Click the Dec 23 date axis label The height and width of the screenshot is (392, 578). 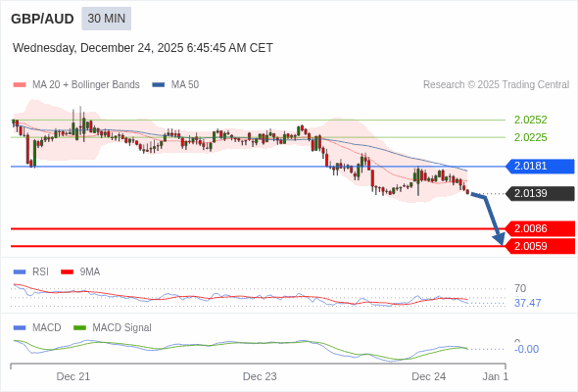coord(260,377)
